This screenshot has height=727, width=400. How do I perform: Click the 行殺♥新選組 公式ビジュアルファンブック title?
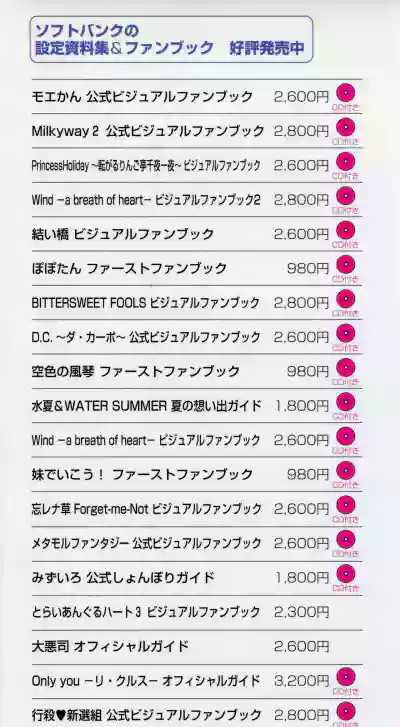click(x=146, y=715)
